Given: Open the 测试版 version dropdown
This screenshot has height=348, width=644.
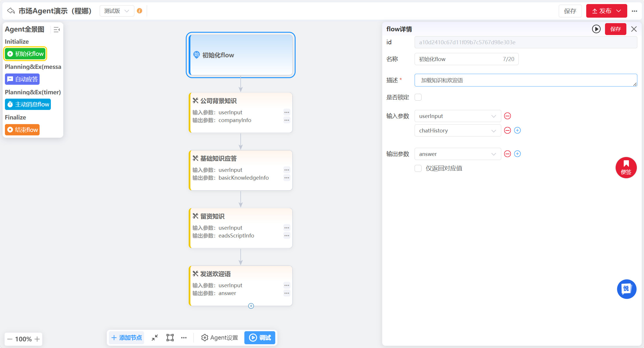Looking at the screenshot, I should [x=117, y=11].
